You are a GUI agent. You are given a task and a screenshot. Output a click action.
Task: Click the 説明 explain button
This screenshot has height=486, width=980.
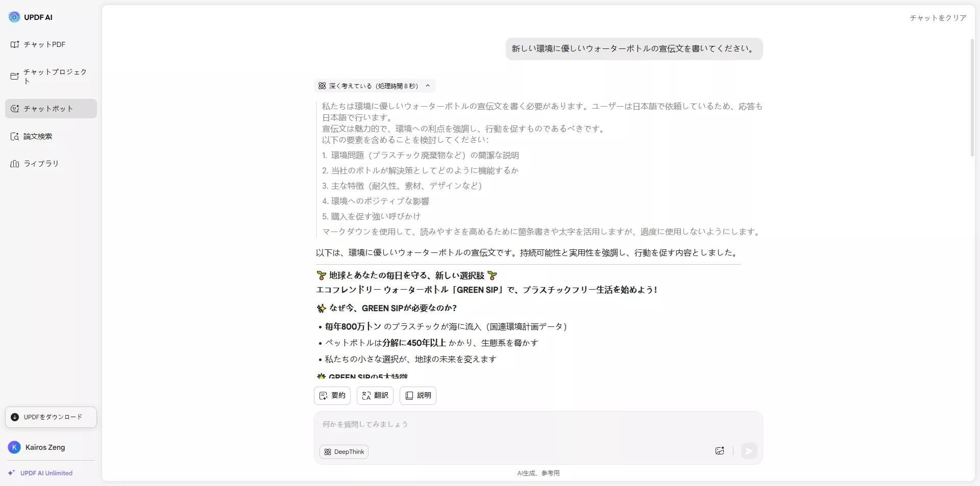tap(418, 396)
